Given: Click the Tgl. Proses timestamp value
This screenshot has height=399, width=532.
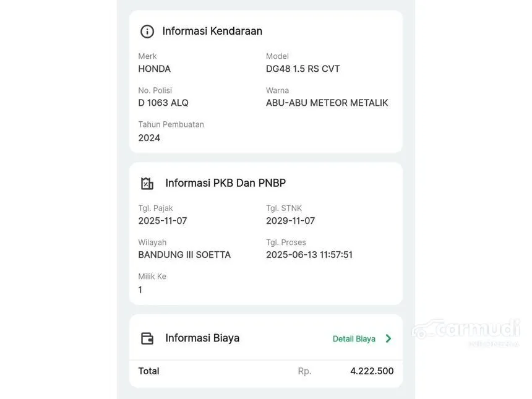Looking at the screenshot, I should point(309,255).
